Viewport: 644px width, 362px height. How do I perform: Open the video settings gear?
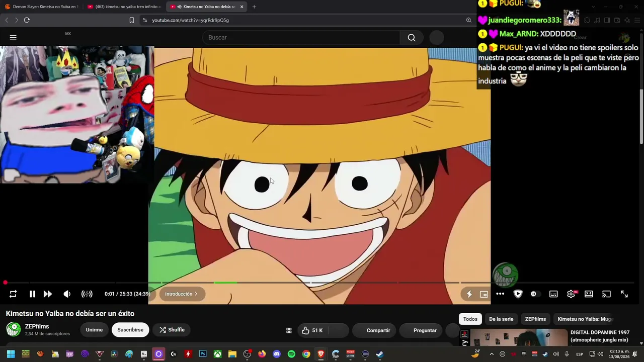click(x=571, y=294)
